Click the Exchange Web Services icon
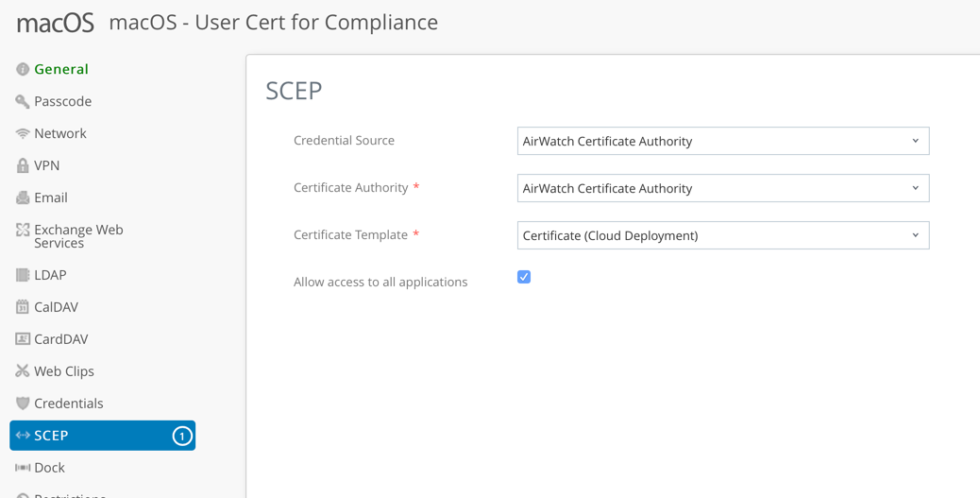980x498 pixels. point(23,230)
